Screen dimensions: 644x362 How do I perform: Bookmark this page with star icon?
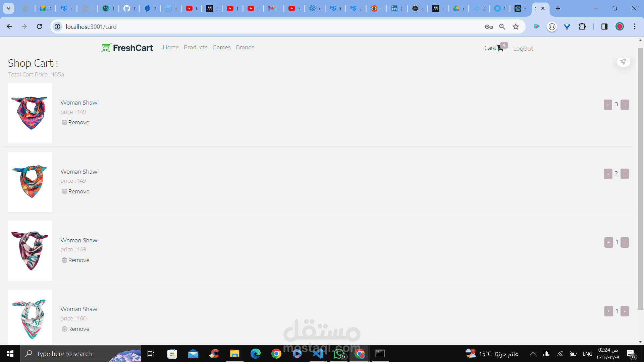[516, 27]
